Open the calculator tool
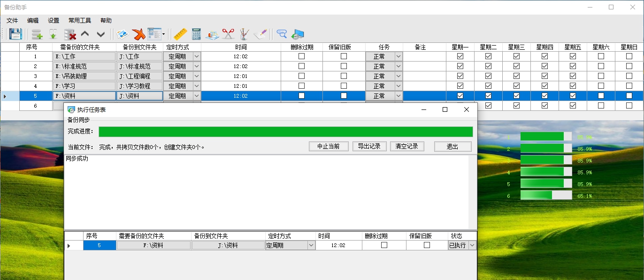This screenshot has height=280, width=644. 196,34
